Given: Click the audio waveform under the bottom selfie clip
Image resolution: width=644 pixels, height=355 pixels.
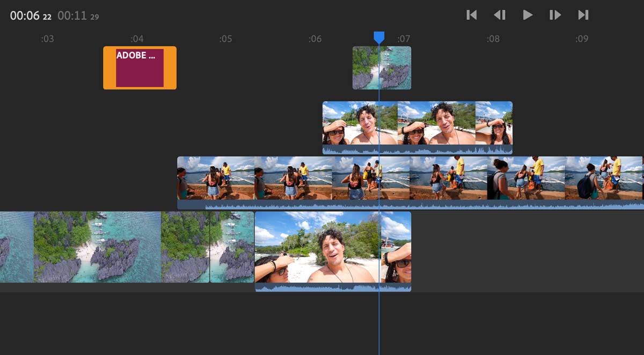Looking at the screenshot, I should tap(333, 287).
